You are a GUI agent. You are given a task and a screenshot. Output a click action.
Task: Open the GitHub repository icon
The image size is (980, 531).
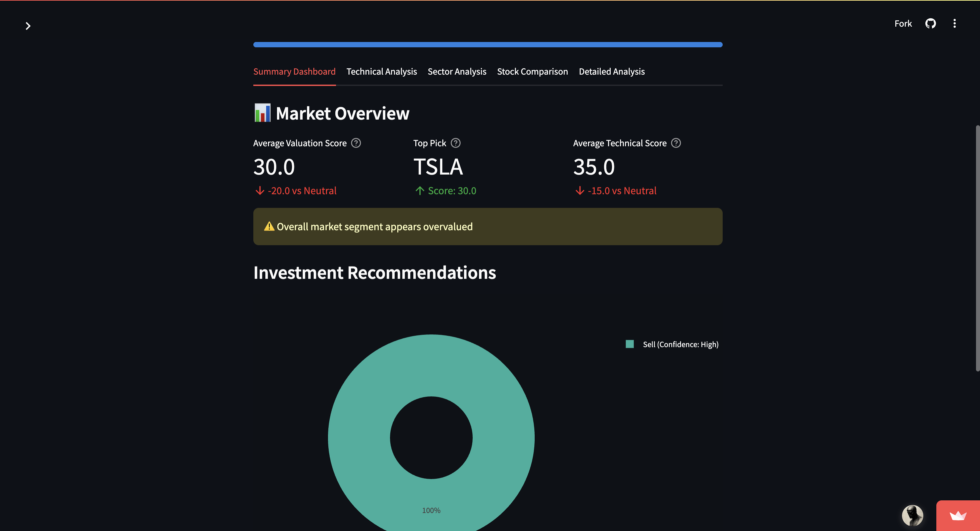[x=931, y=23]
